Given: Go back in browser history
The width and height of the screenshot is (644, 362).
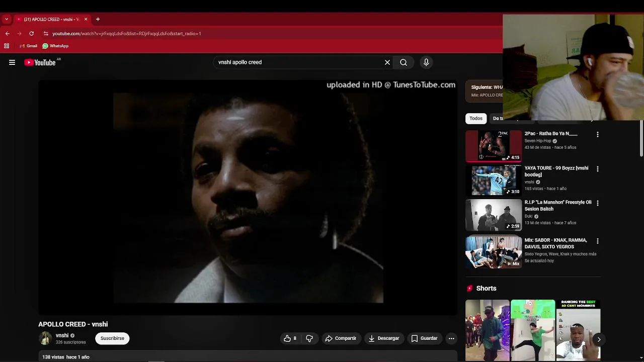Looking at the screenshot, I should pyautogui.click(x=7, y=34).
